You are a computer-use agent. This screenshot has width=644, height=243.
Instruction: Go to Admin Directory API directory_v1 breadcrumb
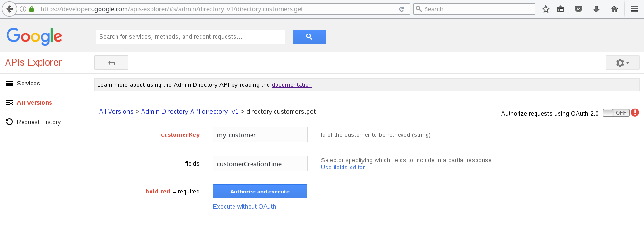190,112
